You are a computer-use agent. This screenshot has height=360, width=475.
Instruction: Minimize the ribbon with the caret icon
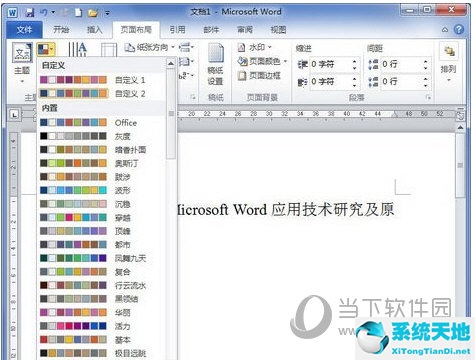(x=445, y=30)
